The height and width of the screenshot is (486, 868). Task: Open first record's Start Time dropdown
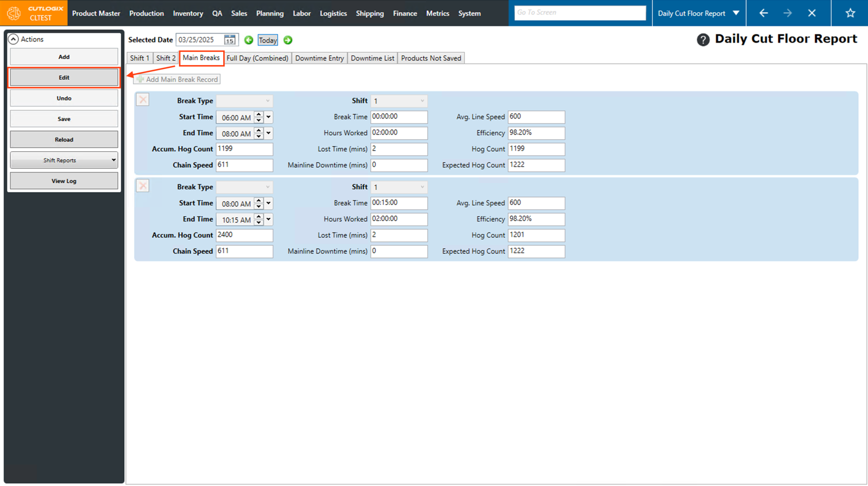click(269, 117)
